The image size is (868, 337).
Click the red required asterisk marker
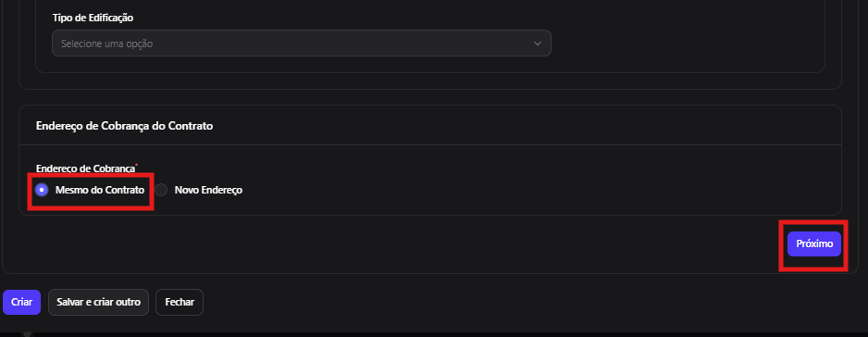137,165
